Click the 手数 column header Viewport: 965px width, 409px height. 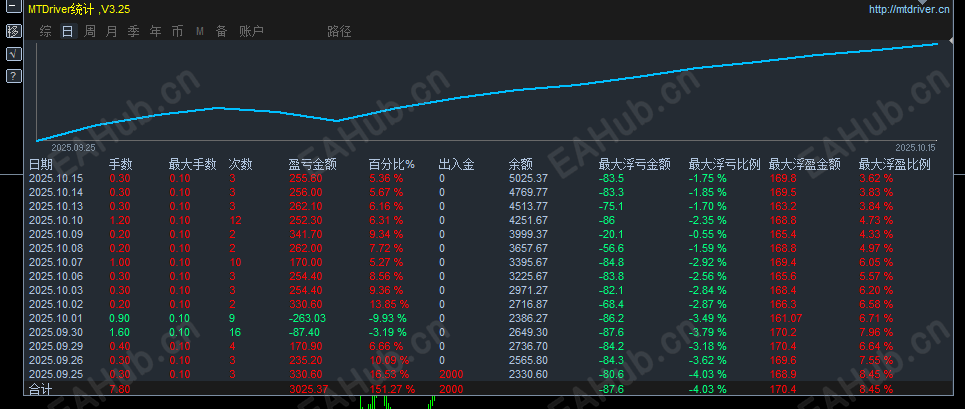click(x=121, y=164)
